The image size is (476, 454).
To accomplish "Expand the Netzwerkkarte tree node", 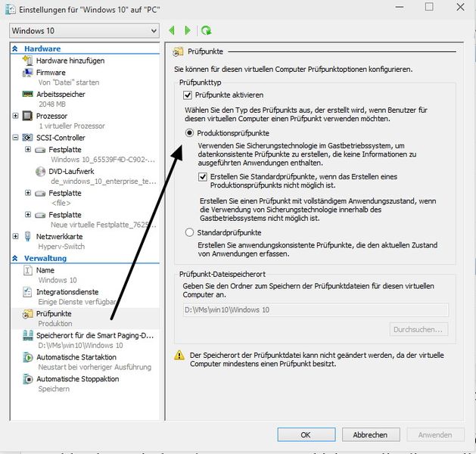I will click(15, 236).
